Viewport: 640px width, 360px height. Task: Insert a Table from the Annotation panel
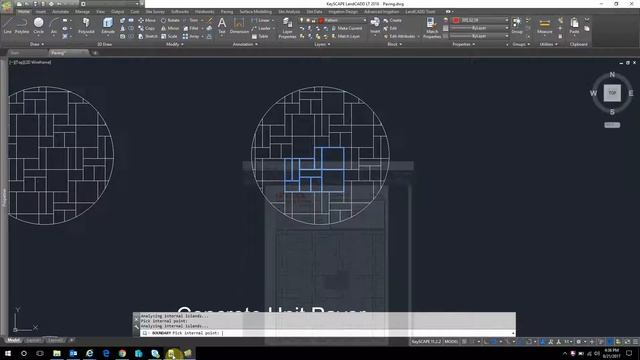pos(260,36)
